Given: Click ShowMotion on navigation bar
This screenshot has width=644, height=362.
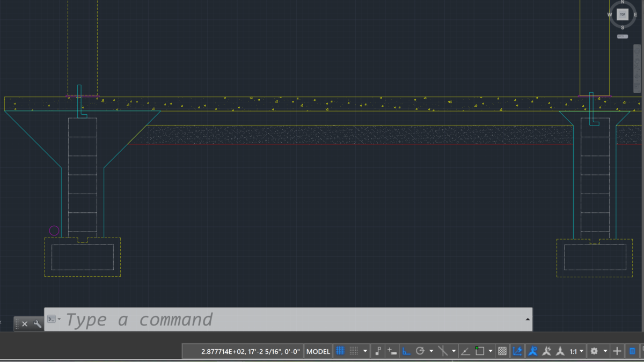Looking at the screenshot, I should pyautogui.click(x=637, y=86).
